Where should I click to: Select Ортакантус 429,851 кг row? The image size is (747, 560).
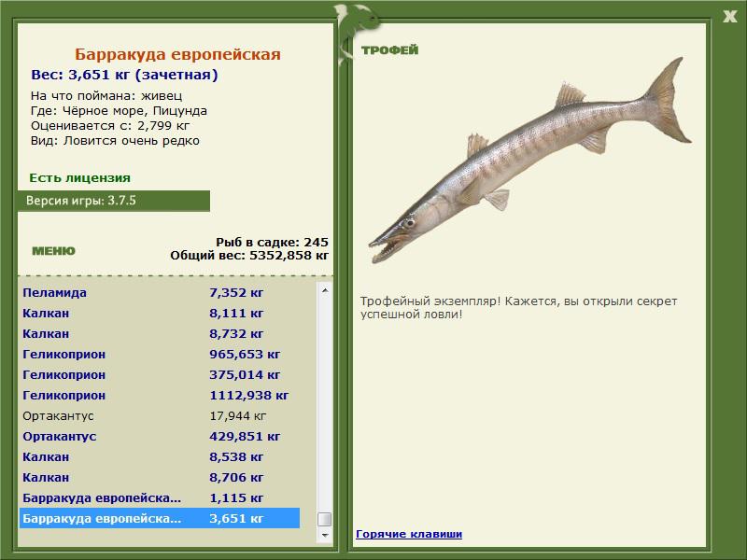click(160, 436)
